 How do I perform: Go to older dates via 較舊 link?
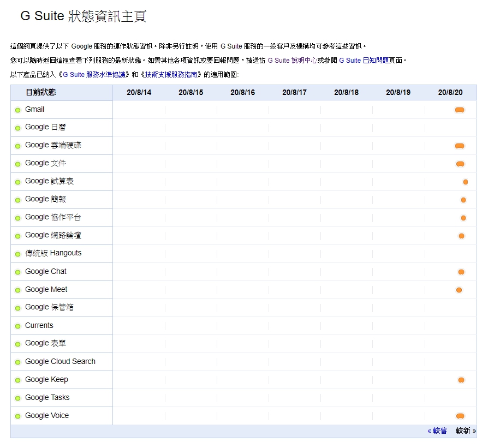click(x=437, y=431)
